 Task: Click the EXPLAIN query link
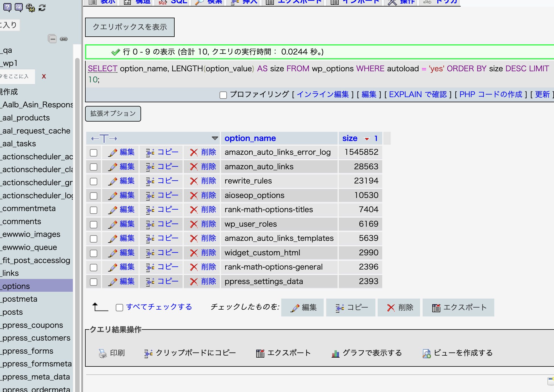click(417, 94)
